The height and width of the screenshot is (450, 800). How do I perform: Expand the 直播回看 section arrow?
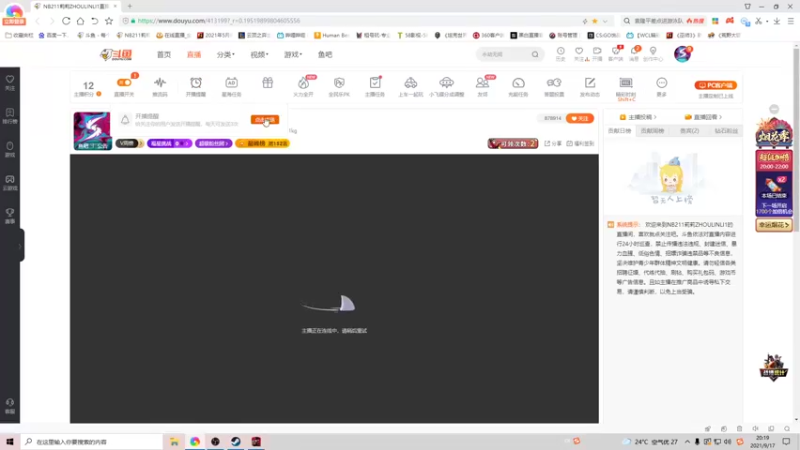pyautogui.click(x=720, y=117)
